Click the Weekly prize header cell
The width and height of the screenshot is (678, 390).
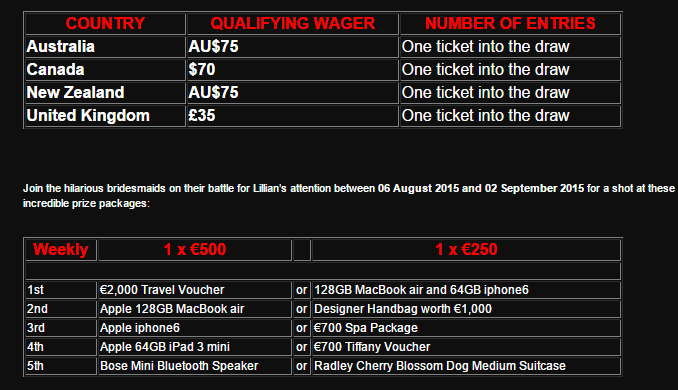tap(61, 250)
